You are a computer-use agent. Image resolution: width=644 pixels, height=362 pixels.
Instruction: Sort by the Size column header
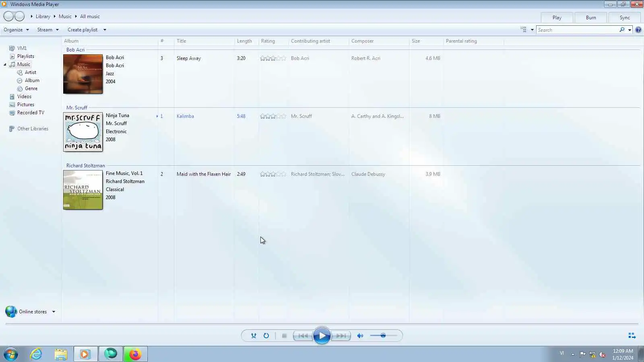[x=426, y=41]
